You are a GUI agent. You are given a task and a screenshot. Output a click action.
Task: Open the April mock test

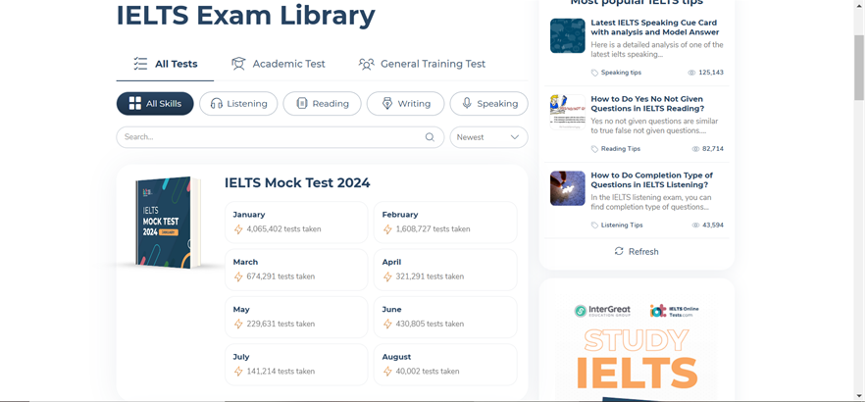click(x=445, y=270)
